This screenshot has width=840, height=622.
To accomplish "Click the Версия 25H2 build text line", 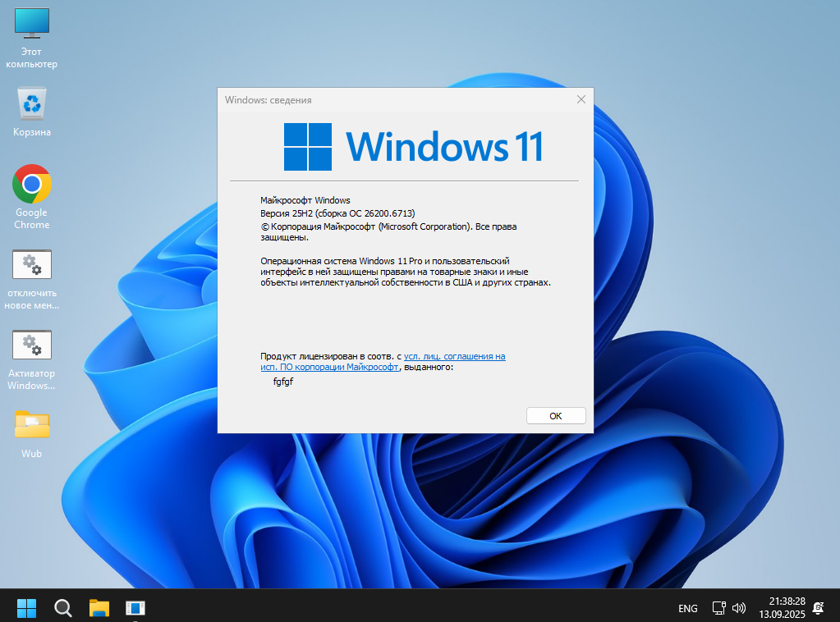I will tap(337, 213).
